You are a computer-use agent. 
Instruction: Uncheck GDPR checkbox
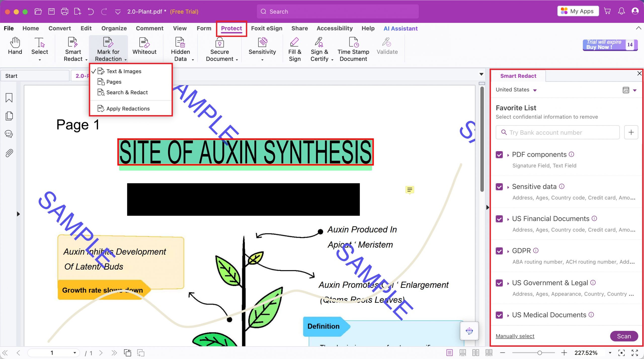499,251
